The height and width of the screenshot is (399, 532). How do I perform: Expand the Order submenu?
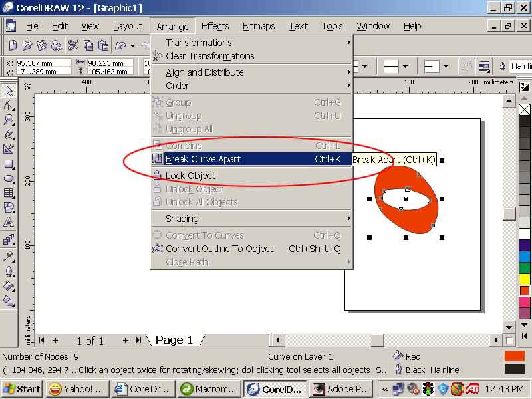point(252,86)
